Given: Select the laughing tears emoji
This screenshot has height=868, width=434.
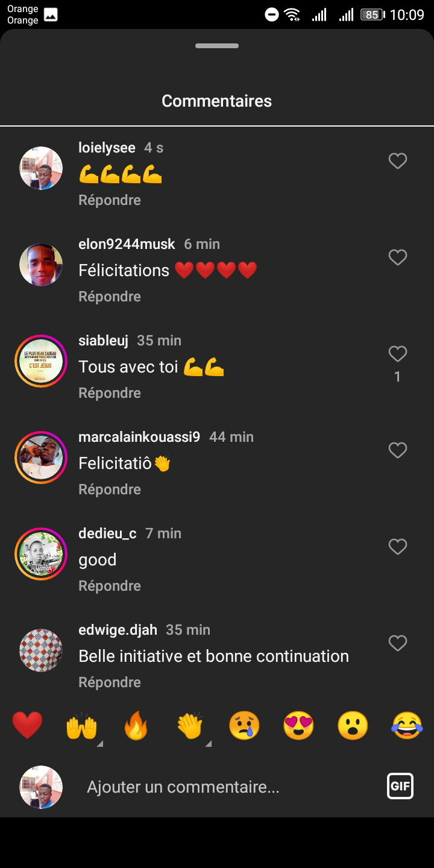Looking at the screenshot, I should click(407, 725).
